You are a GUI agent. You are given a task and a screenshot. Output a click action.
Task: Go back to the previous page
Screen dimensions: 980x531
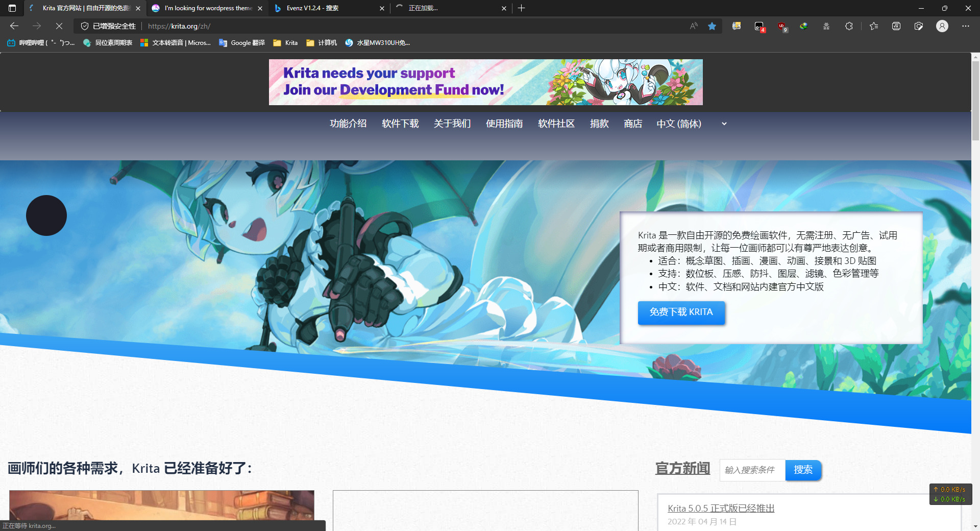pos(14,26)
